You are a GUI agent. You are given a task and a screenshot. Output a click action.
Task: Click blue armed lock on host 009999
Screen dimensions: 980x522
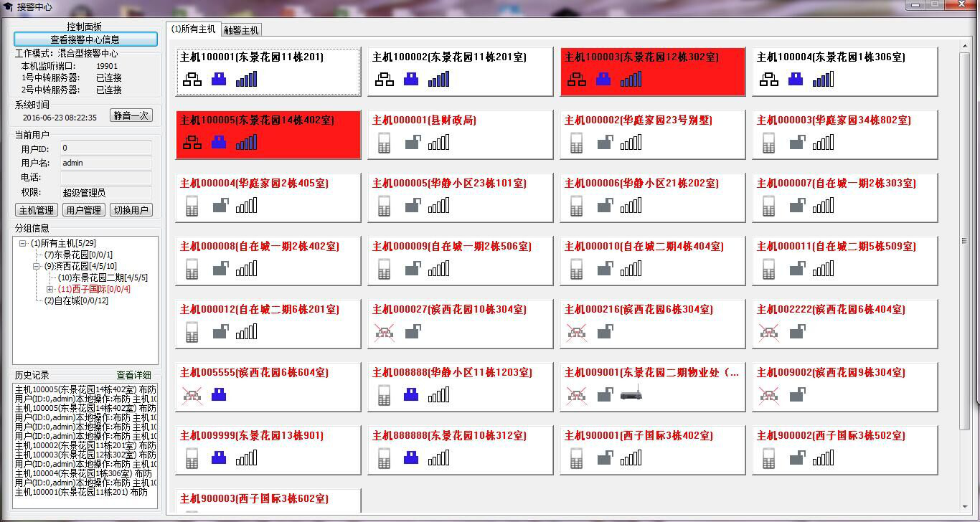[x=219, y=457]
